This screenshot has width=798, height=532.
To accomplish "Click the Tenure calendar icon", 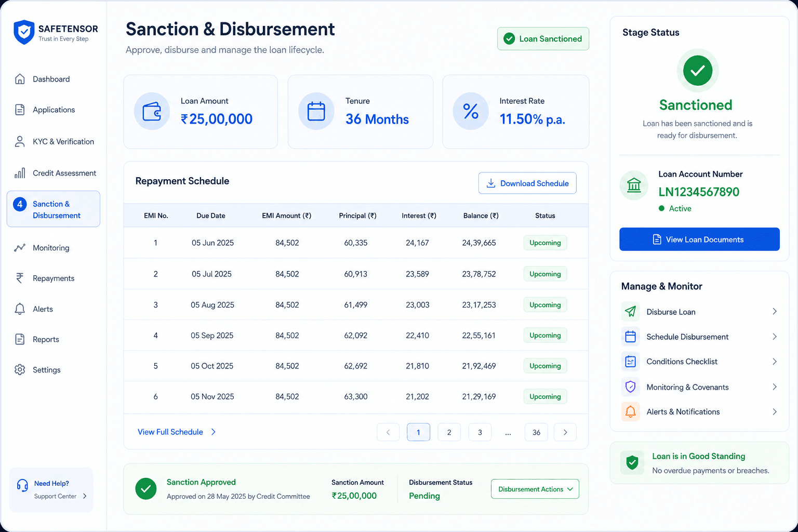I will 316,111.
